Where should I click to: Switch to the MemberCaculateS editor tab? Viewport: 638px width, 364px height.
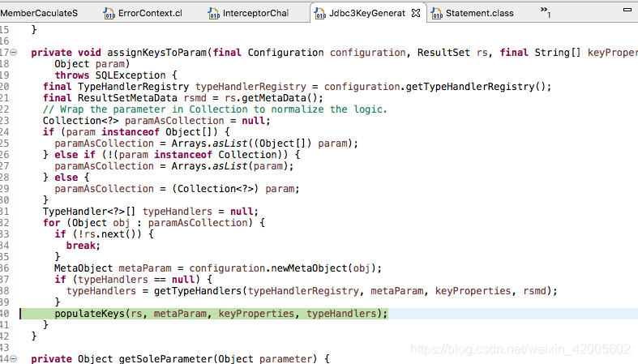(x=39, y=13)
